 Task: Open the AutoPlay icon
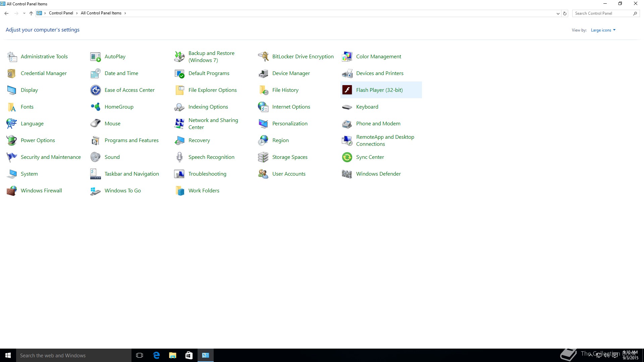[96, 57]
